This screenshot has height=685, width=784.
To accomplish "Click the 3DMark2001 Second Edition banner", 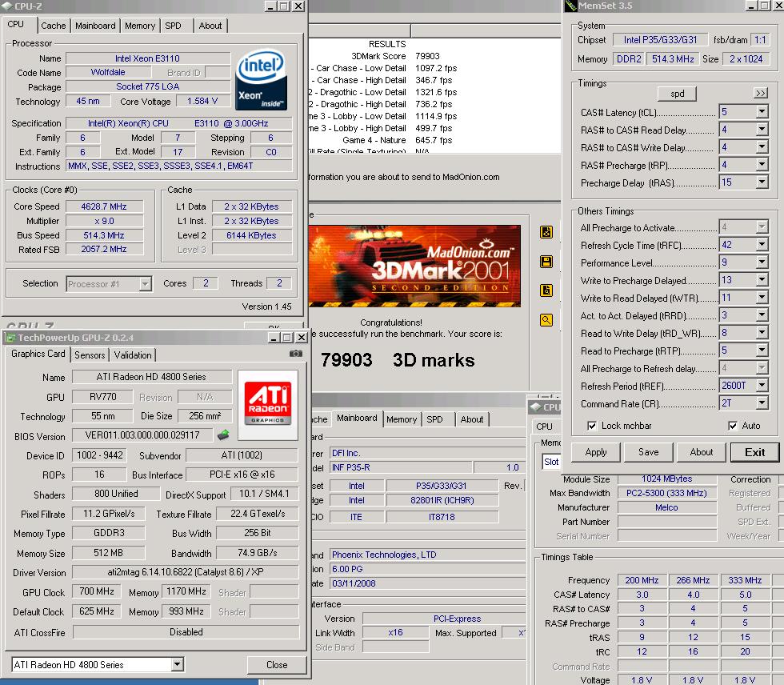I will (x=414, y=266).
